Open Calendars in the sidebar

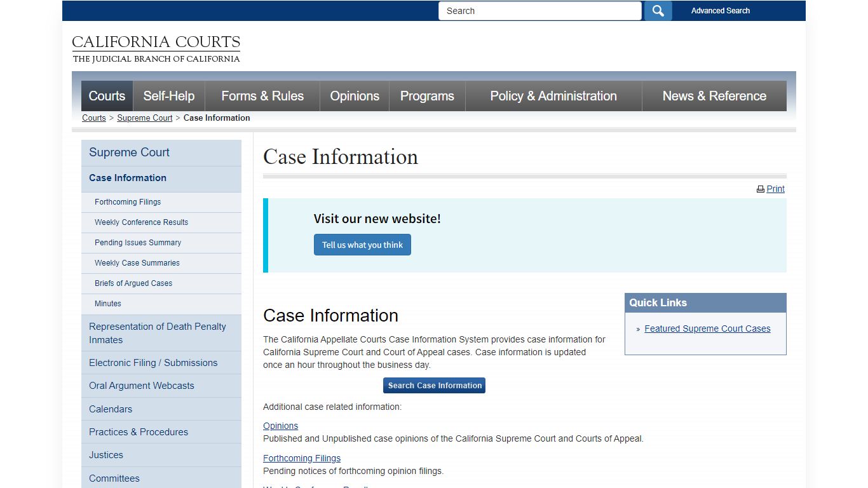(161, 409)
